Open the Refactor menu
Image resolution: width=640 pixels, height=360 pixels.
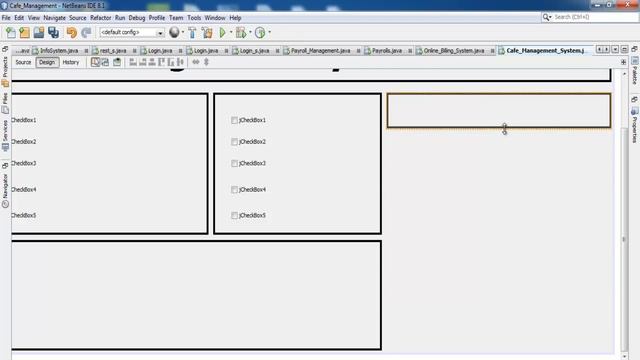pyautogui.click(x=100, y=18)
